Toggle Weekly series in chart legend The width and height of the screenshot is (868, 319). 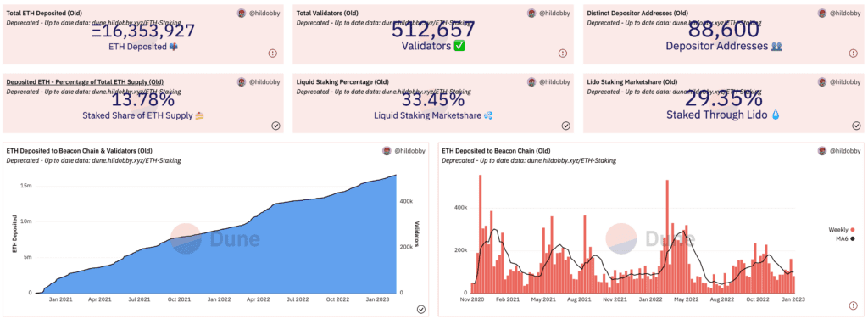(x=842, y=229)
